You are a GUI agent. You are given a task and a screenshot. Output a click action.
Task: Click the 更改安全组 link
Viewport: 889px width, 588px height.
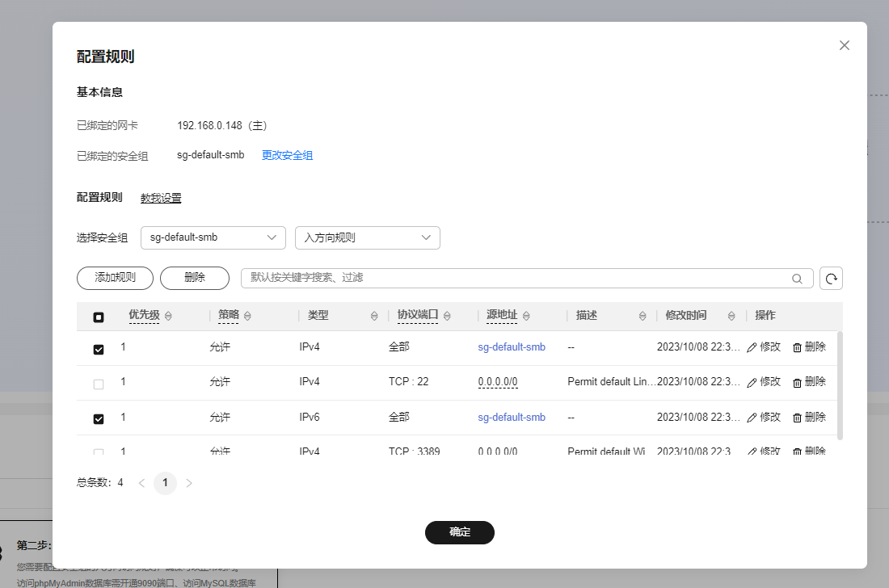[x=287, y=155]
